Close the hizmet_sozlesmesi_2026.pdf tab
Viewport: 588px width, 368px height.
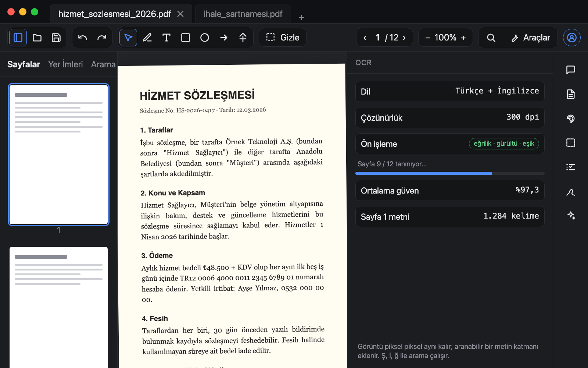[x=180, y=14]
